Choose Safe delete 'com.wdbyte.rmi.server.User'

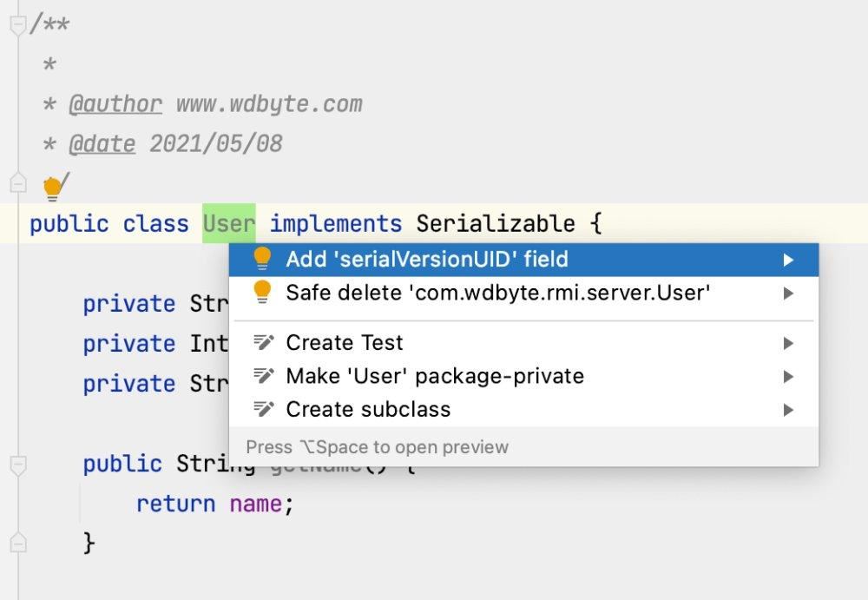[x=497, y=293]
